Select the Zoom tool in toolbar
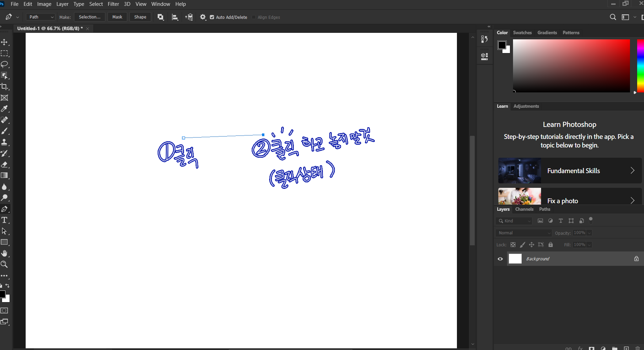 click(4, 264)
